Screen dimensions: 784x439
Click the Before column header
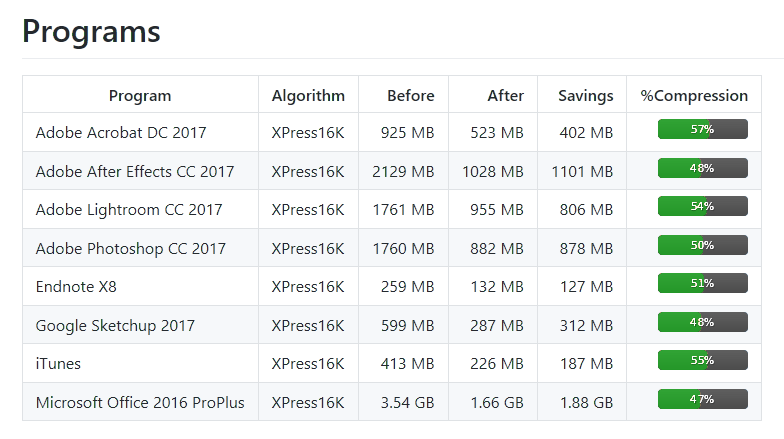tap(410, 96)
